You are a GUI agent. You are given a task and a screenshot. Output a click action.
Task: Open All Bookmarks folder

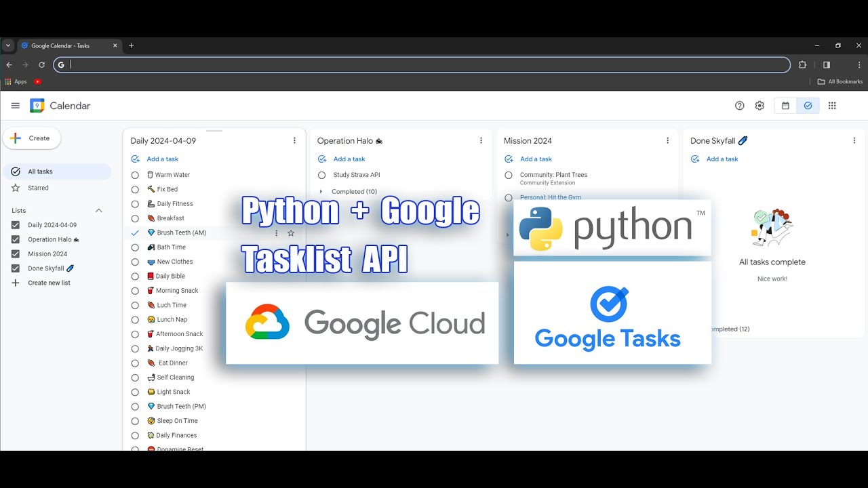pyautogui.click(x=840, y=81)
